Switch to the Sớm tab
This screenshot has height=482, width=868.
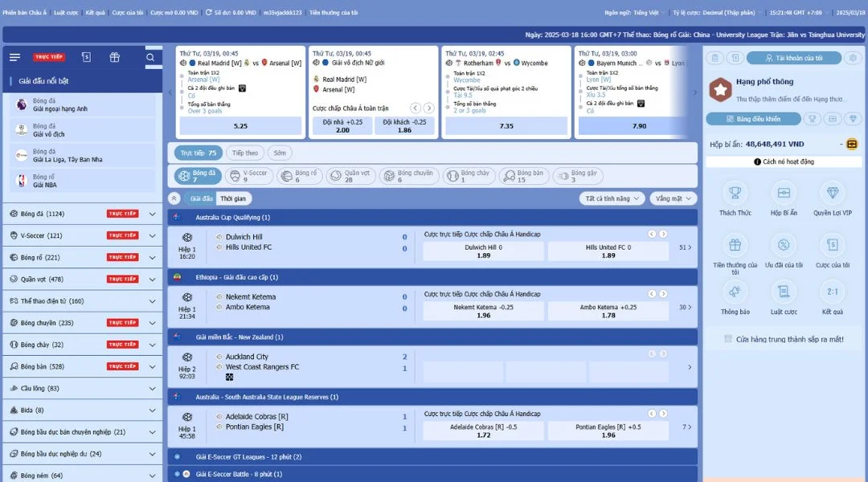(280, 153)
